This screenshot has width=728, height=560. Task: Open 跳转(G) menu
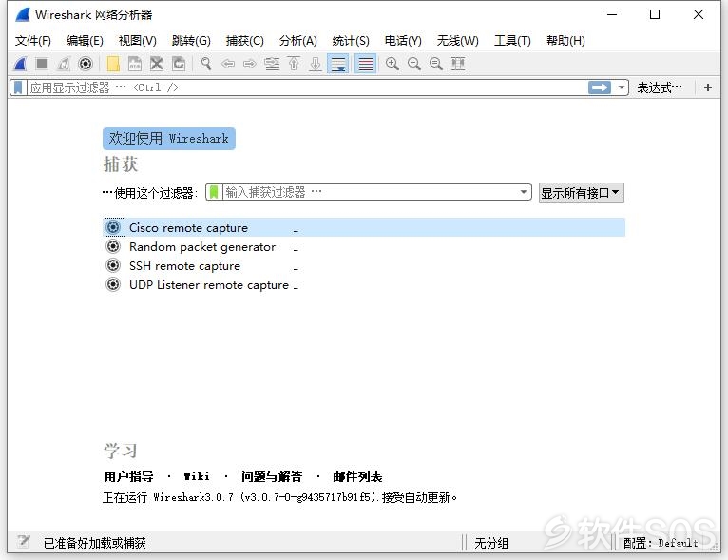[191, 41]
